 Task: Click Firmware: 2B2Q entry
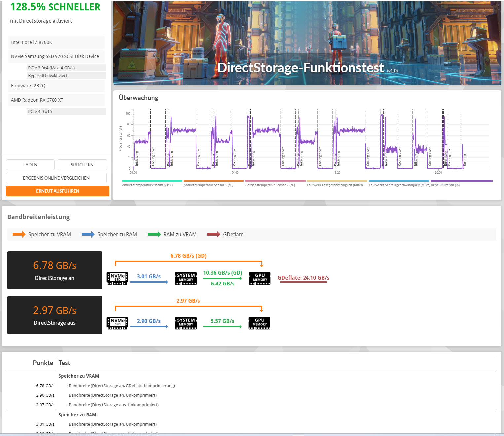56,86
